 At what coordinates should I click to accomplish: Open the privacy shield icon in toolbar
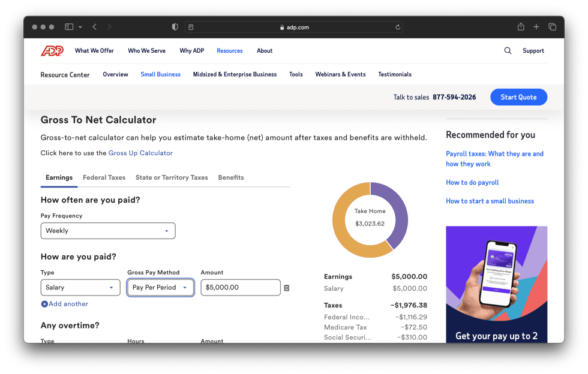pyautogui.click(x=175, y=27)
